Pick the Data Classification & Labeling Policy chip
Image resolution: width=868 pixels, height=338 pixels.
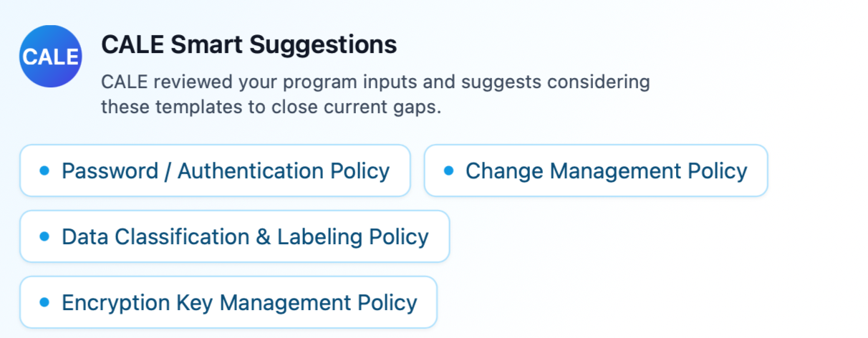pos(235,236)
